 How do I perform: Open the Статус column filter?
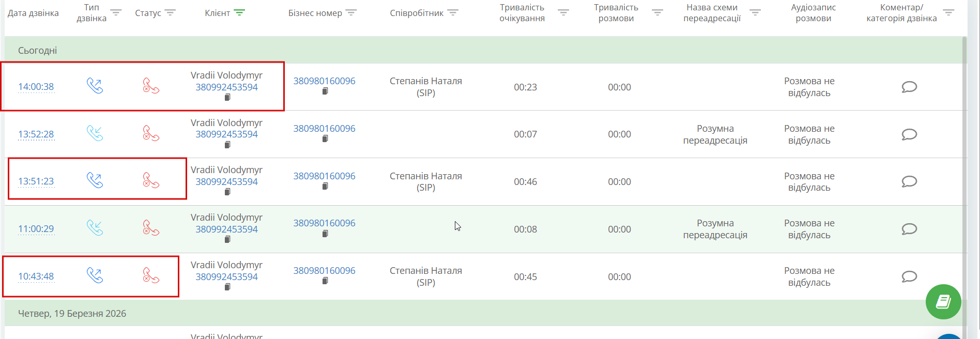(x=170, y=12)
